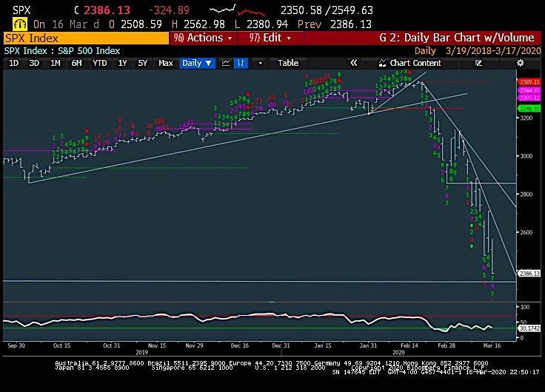Open the chart type dropdown arrow
This screenshot has height=392, width=545.
(x=260, y=63)
